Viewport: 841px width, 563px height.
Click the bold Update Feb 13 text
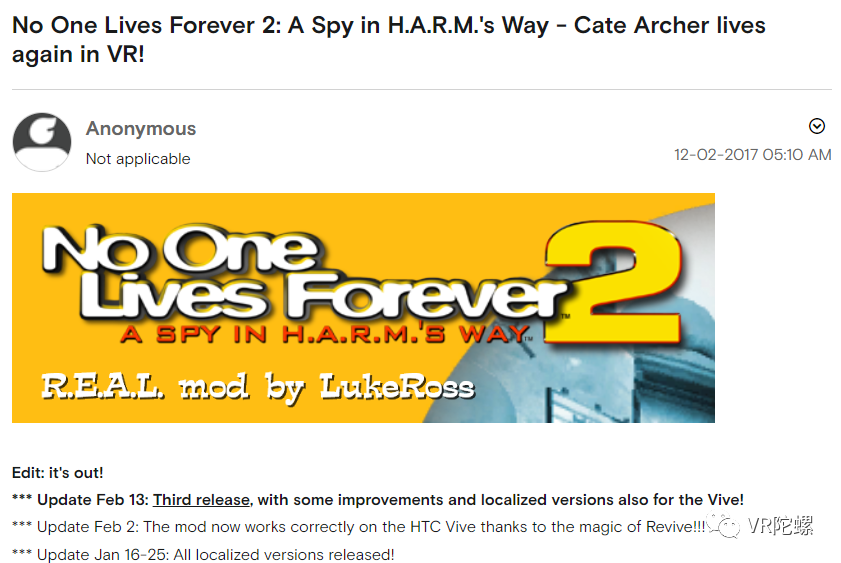tap(92, 500)
